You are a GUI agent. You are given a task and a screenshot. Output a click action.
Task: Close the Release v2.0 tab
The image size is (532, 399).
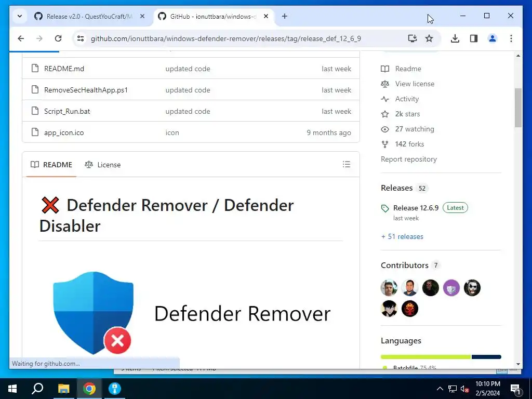(x=142, y=16)
